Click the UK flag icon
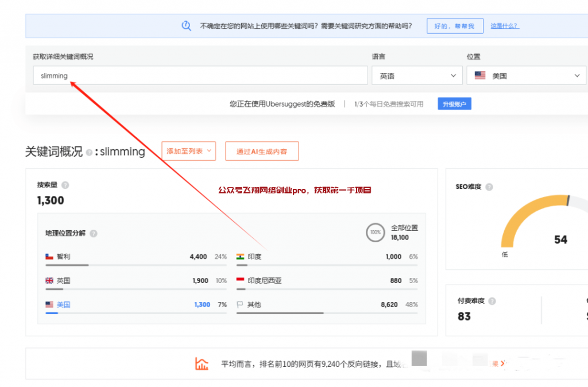 (49, 281)
